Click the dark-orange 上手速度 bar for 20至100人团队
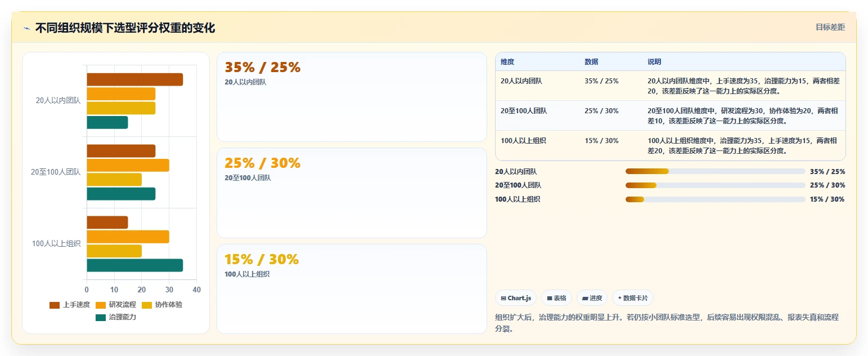The height and width of the screenshot is (356, 868). tap(121, 151)
